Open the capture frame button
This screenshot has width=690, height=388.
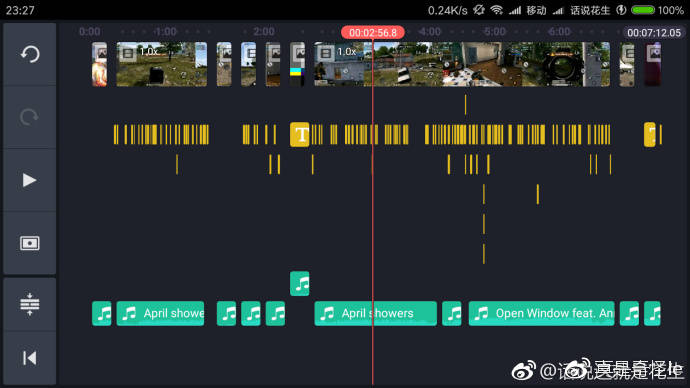tap(29, 243)
